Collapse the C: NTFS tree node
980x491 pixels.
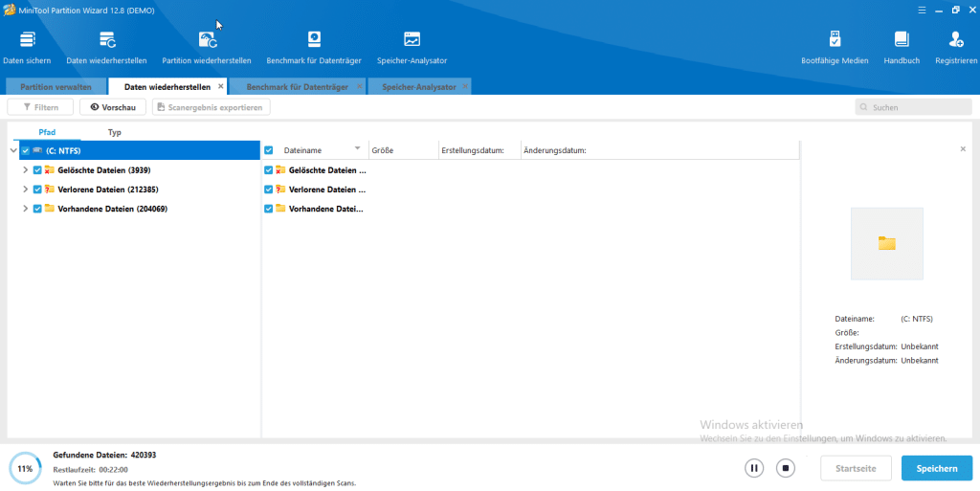pos(13,150)
